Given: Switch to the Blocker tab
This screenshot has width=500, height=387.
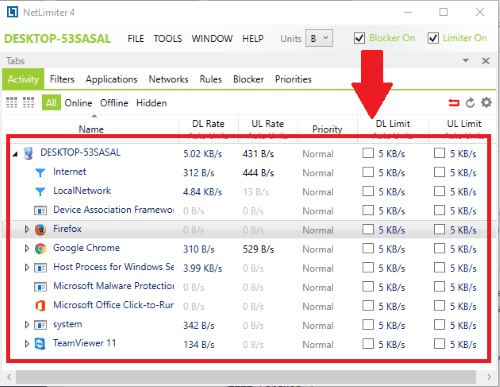Looking at the screenshot, I should point(248,79).
